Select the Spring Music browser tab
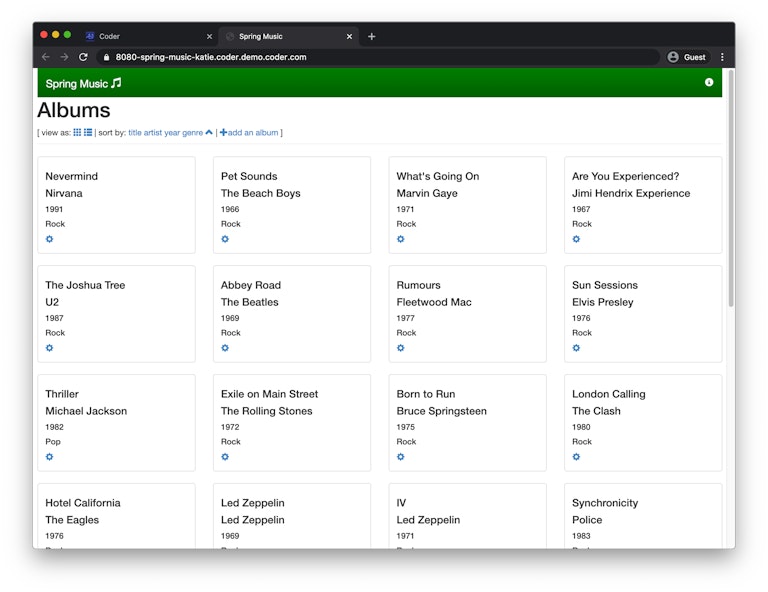768x592 pixels. tap(288, 36)
